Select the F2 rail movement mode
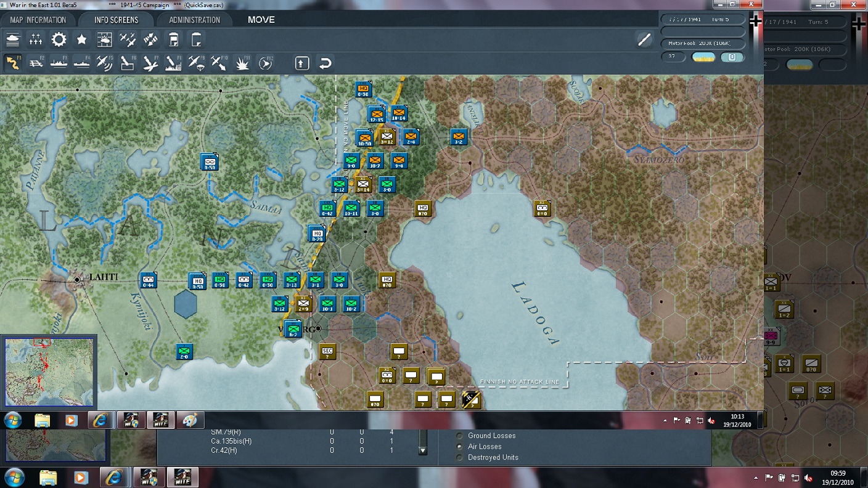Image resolution: width=868 pixels, height=488 pixels. (36, 63)
